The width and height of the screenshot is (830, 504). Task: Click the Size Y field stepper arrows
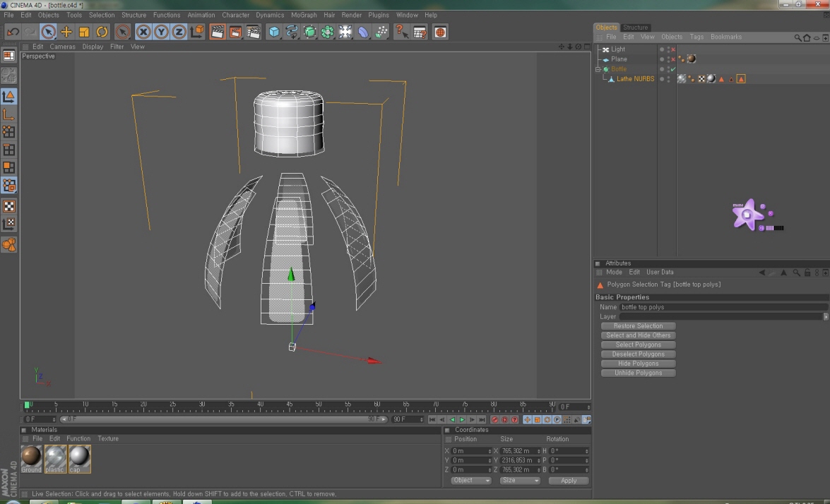(538, 461)
